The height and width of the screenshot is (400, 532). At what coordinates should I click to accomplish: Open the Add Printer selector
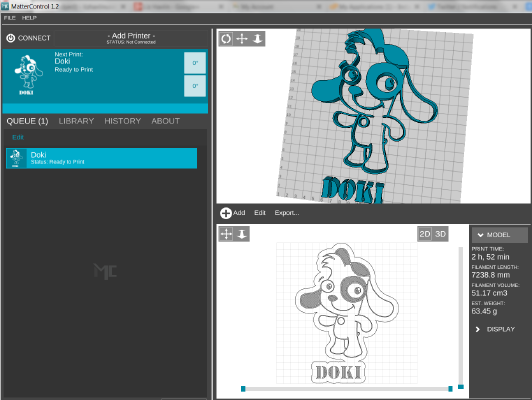(131, 38)
